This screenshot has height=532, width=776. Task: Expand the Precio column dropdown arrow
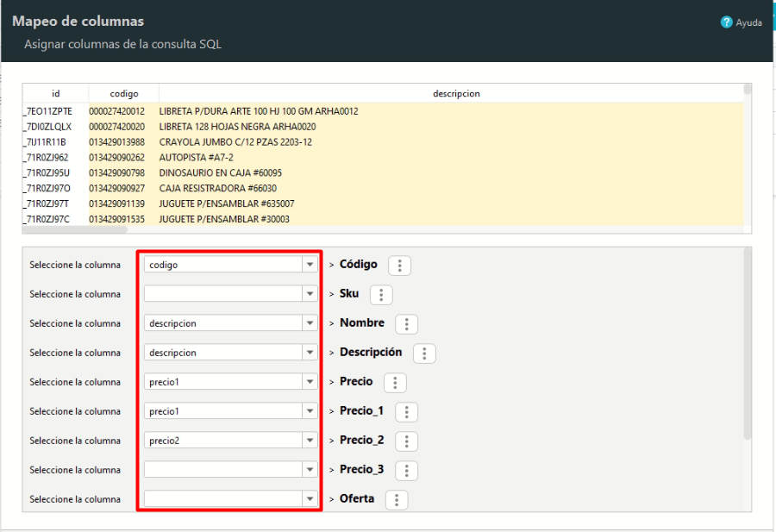[x=310, y=382]
